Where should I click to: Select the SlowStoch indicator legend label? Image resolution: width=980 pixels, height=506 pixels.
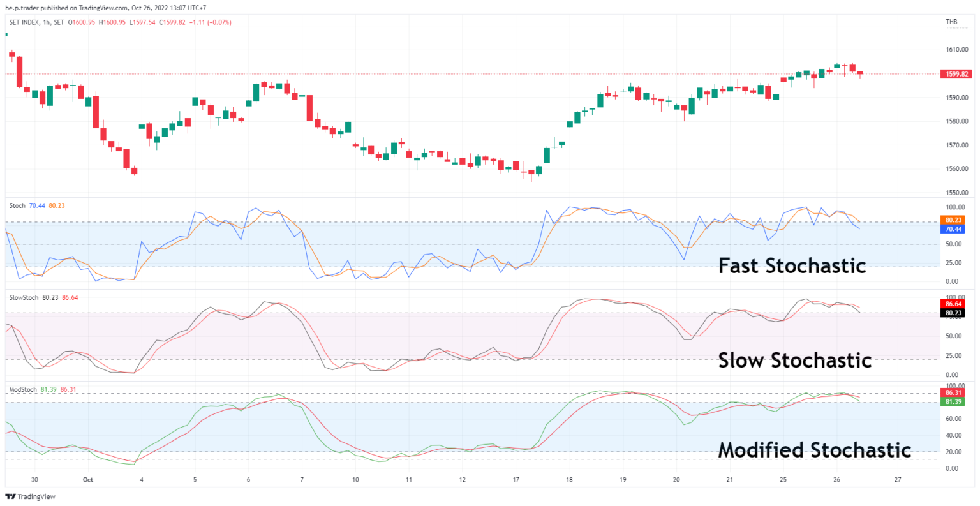(24, 297)
